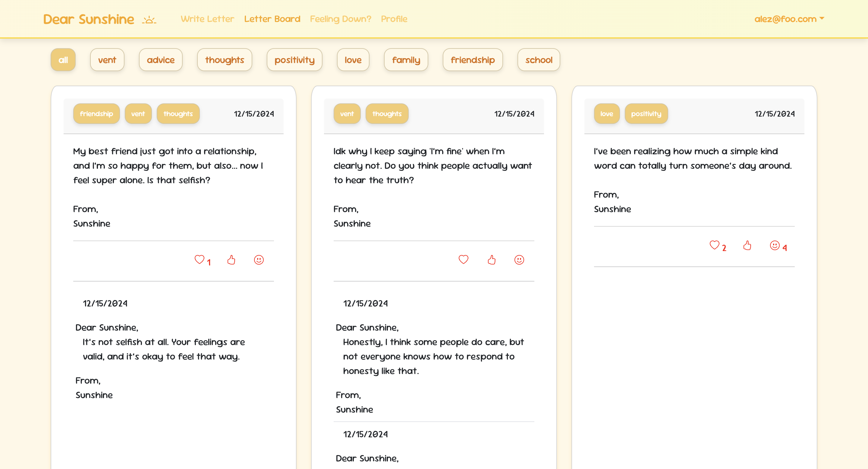Filter letters by family

pyautogui.click(x=406, y=60)
